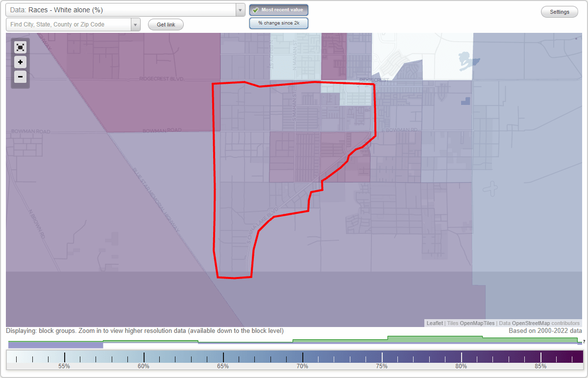Click the 80% legend label

click(x=461, y=366)
